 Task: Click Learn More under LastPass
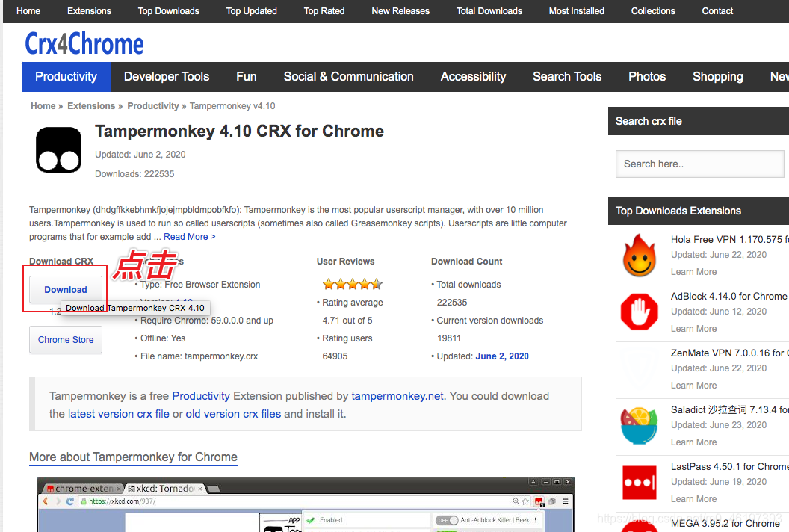coord(693,499)
